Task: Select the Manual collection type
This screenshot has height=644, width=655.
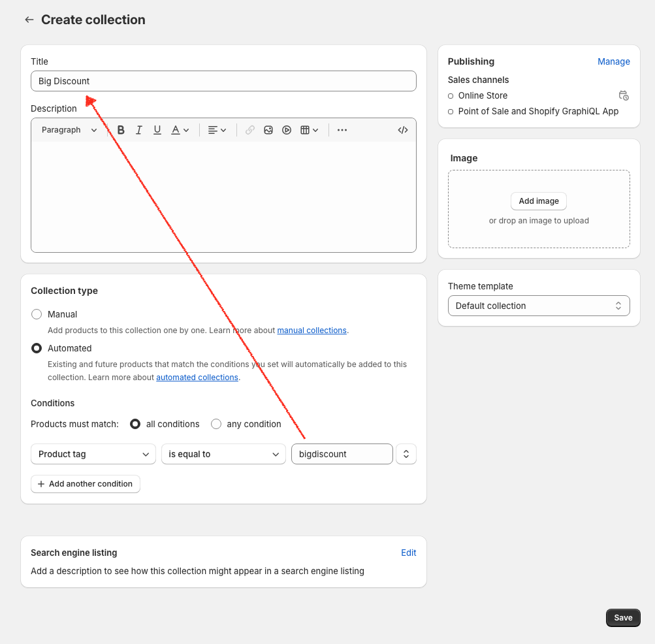Action: [37, 314]
